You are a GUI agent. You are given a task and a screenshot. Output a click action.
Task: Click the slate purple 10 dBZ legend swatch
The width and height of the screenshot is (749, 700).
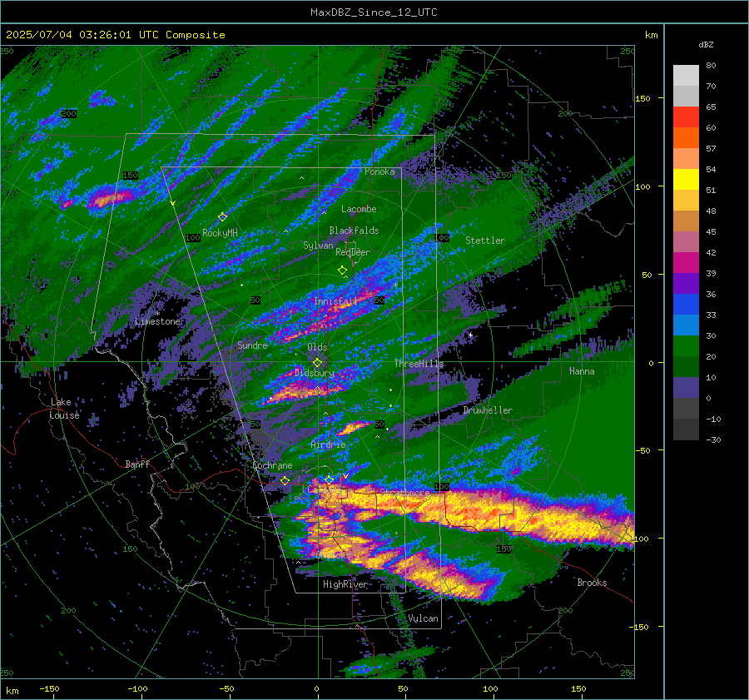(x=686, y=387)
